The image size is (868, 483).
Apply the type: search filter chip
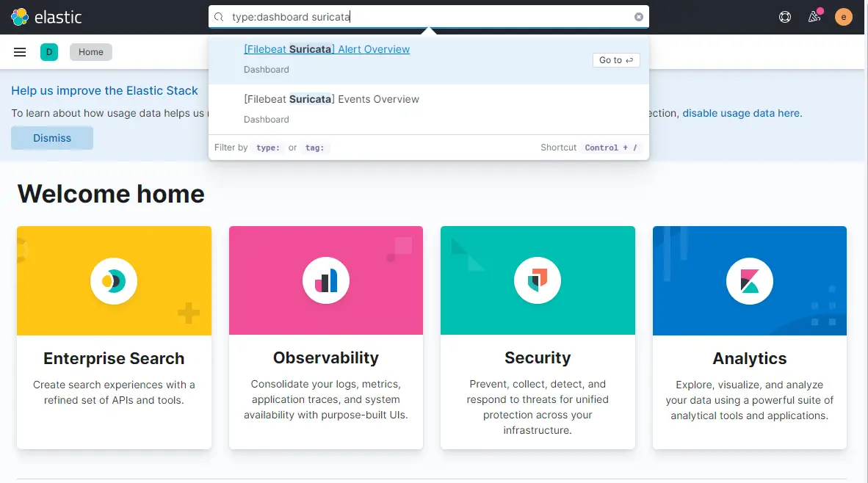(x=267, y=147)
